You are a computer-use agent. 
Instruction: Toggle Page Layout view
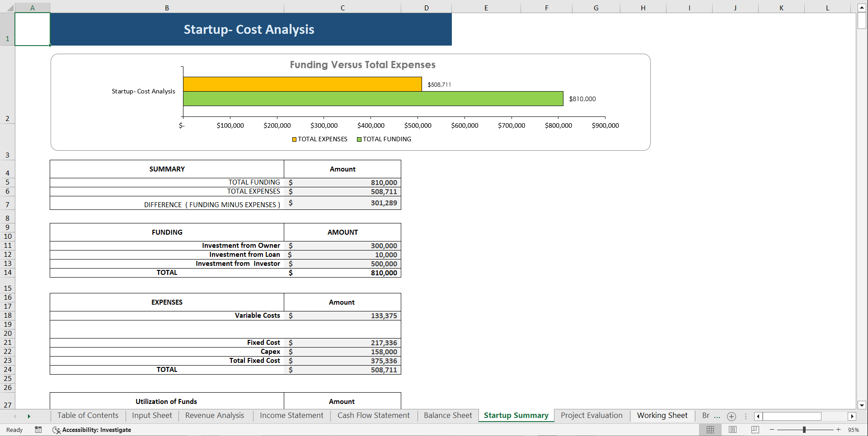click(732, 430)
